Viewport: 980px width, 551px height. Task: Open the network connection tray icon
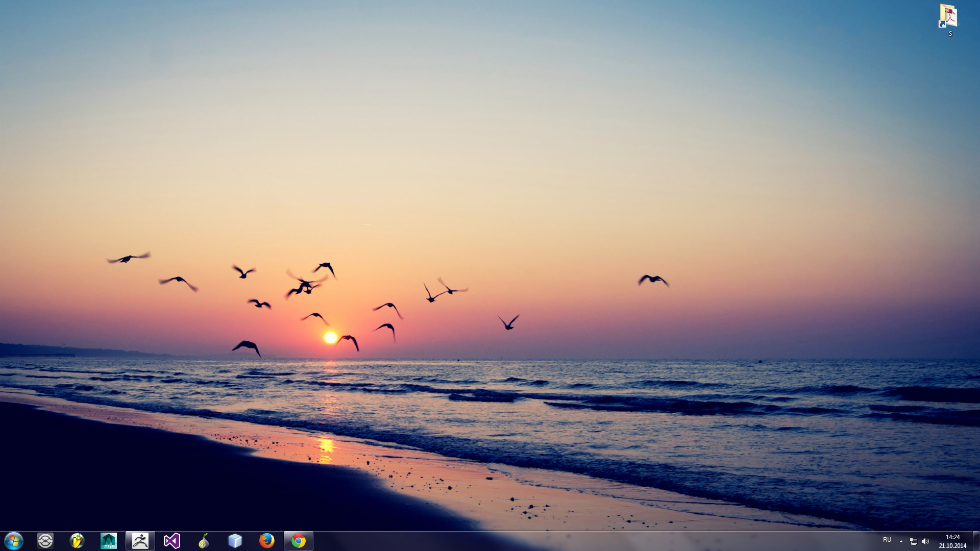tap(914, 541)
